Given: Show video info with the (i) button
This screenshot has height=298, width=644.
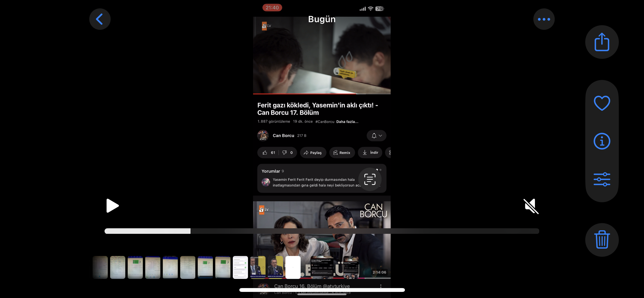Looking at the screenshot, I should tap(602, 141).
